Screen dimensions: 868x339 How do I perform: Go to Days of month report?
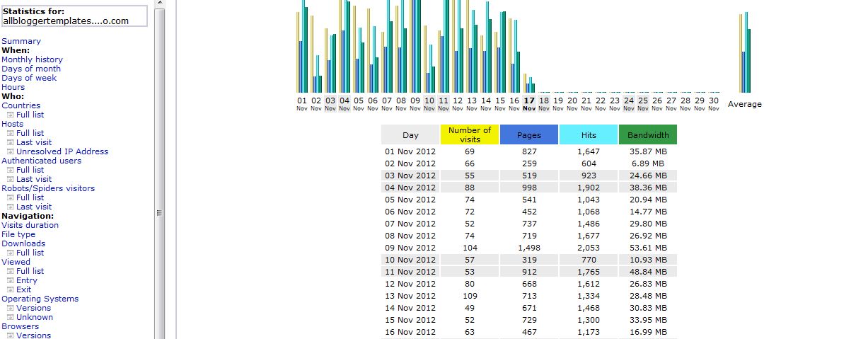(31, 69)
